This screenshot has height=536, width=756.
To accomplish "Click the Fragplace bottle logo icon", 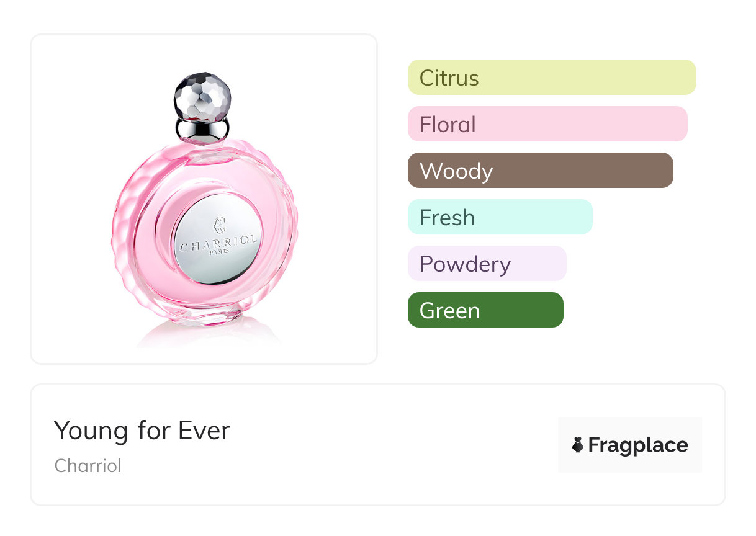I will pos(578,445).
